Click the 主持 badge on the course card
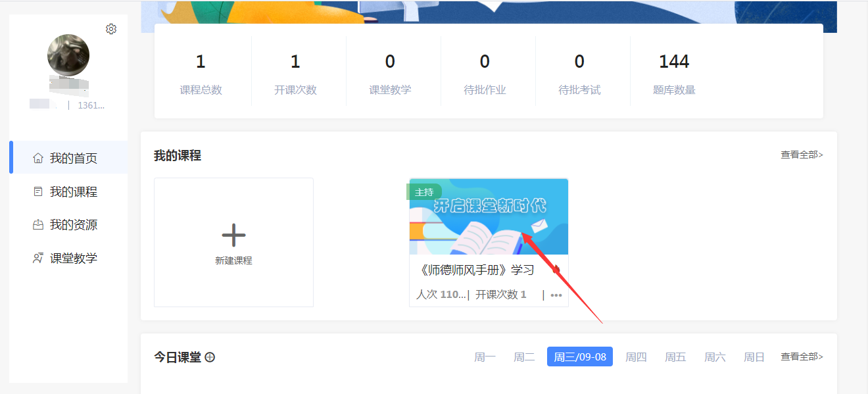Image resolution: width=868 pixels, height=394 pixels. point(424,192)
